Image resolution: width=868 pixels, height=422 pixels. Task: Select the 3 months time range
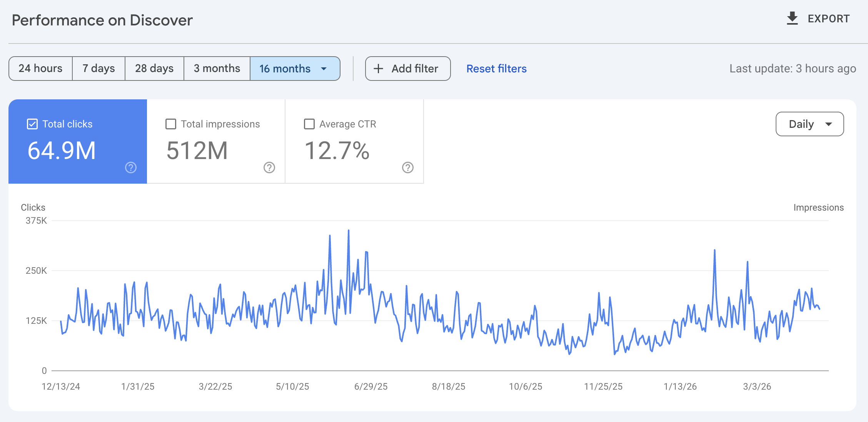217,69
